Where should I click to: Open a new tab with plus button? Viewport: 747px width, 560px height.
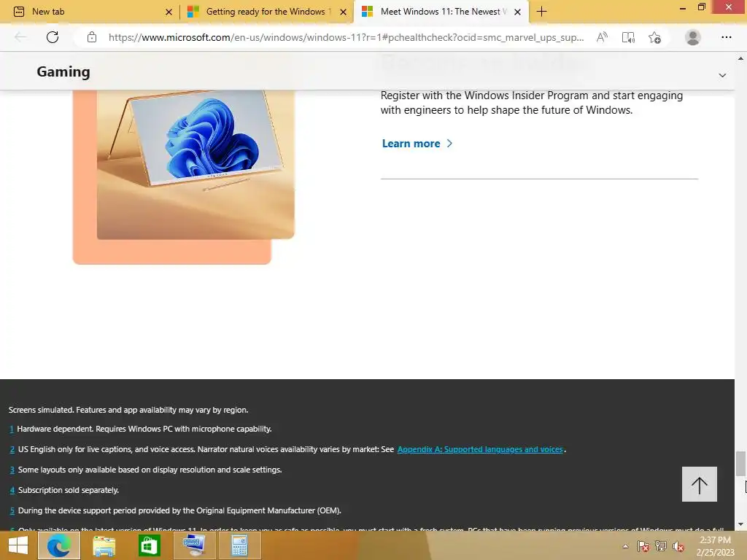(542, 12)
